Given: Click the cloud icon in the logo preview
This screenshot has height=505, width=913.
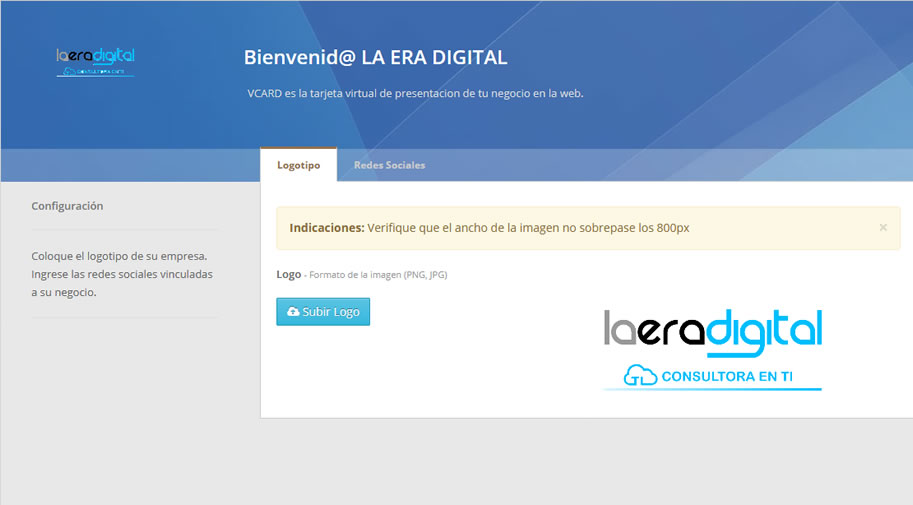Looking at the screenshot, I should coord(640,376).
